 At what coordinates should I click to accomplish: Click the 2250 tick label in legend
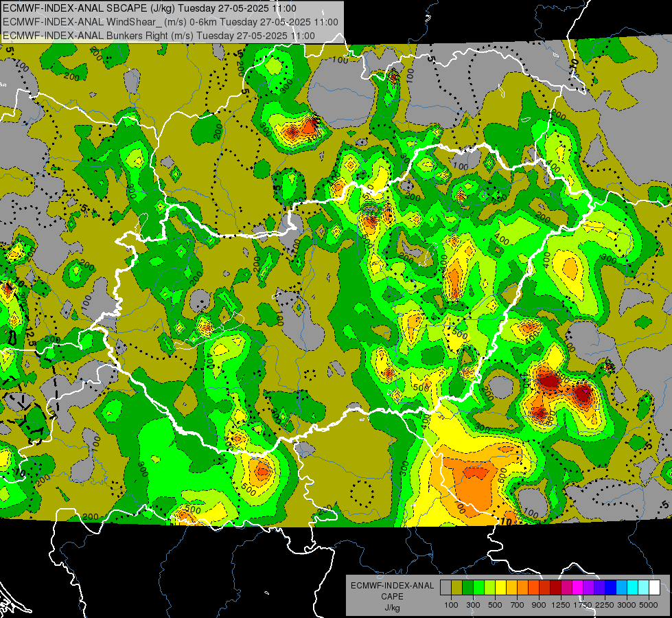[x=605, y=605]
